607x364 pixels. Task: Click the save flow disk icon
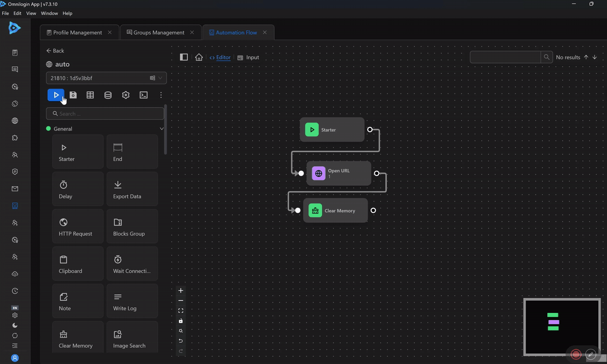coord(73,95)
